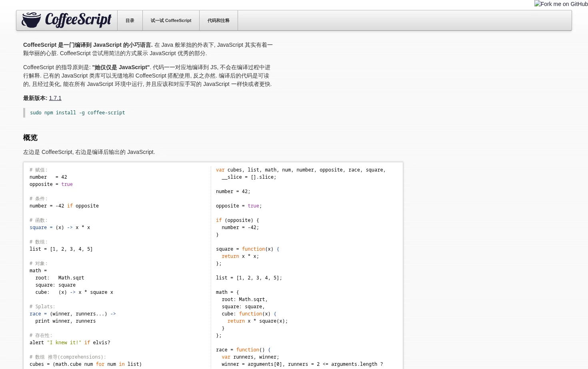Click the line "cube: function(x) {"
Image resolution: width=588 pixels, height=369 pixels.
coord(249,314)
